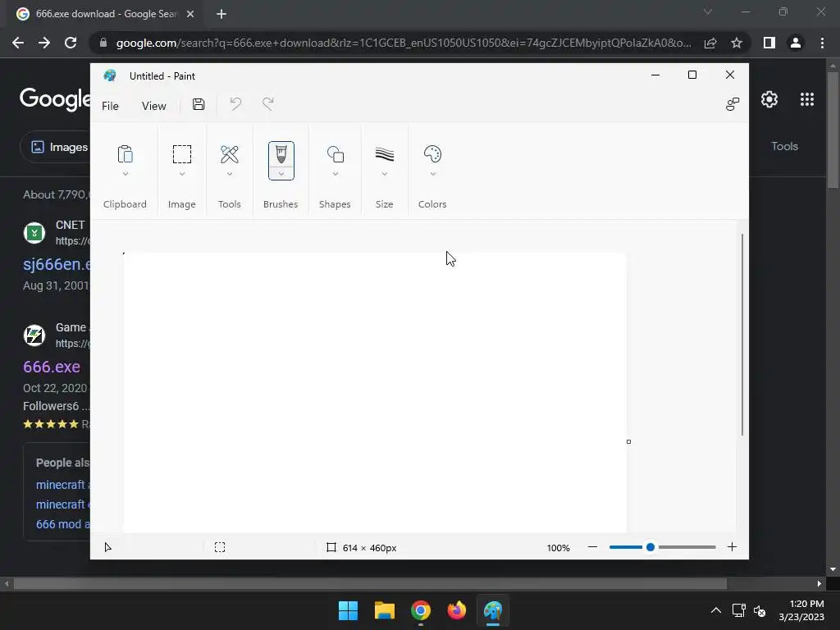Toggle the Chrome side panel icon
Image resolution: width=840 pixels, height=630 pixels.
click(769, 43)
